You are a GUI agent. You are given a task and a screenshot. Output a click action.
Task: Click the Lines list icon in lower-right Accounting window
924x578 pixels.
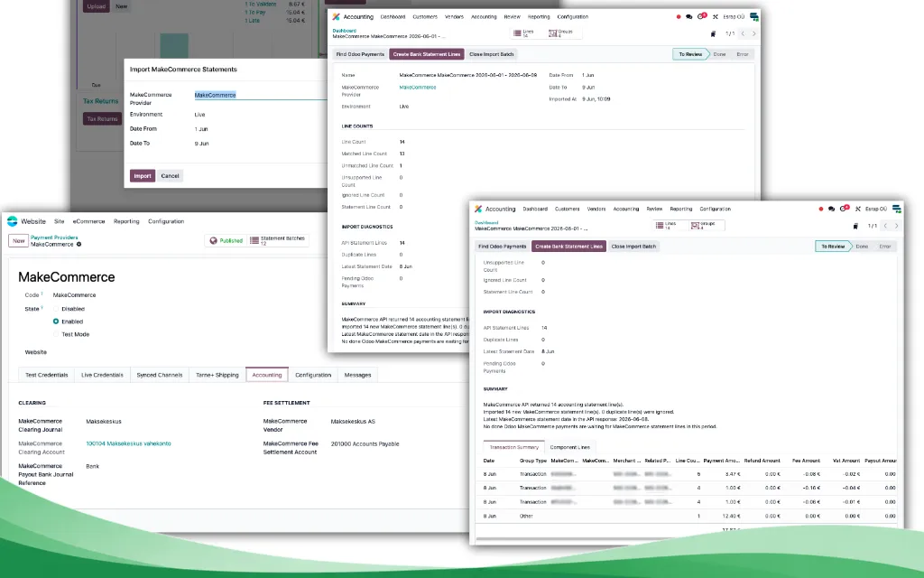pyautogui.click(x=660, y=225)
